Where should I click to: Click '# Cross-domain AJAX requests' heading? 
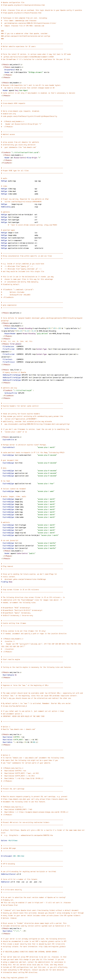point(13,103)
